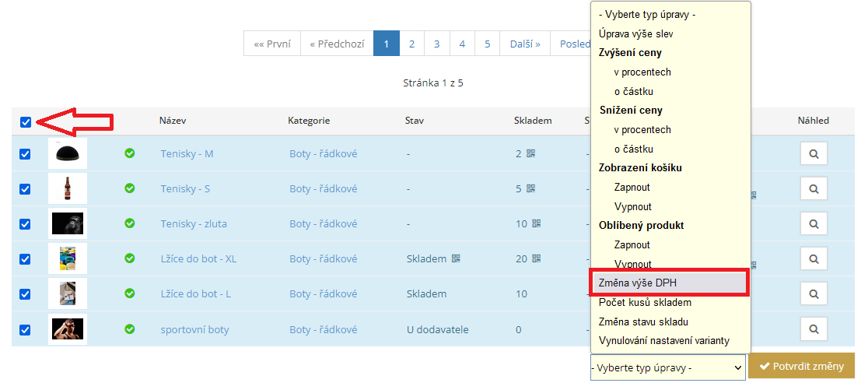Pick 'Změna stavu skladu' from the list
This screenshot has width=868, height=390.
pos(643,321)
